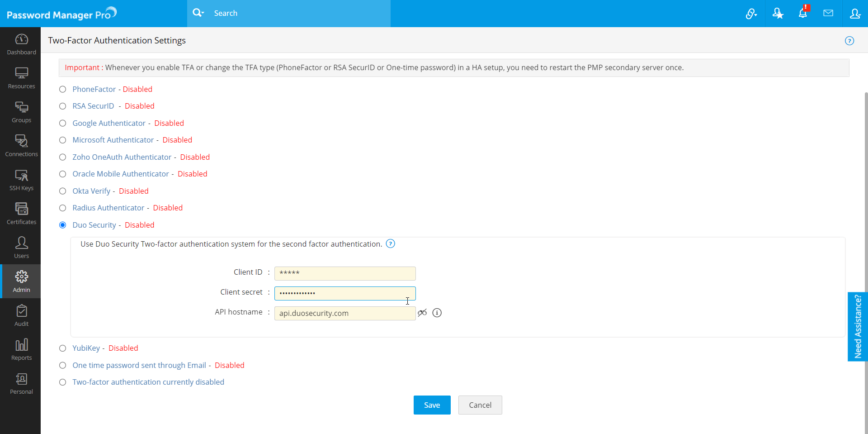Image resolution: width=868 pixels, height=434 pixels.
Task: Select the Oracle Mobile Authenticator radio button
Action: tap(63, 174)
